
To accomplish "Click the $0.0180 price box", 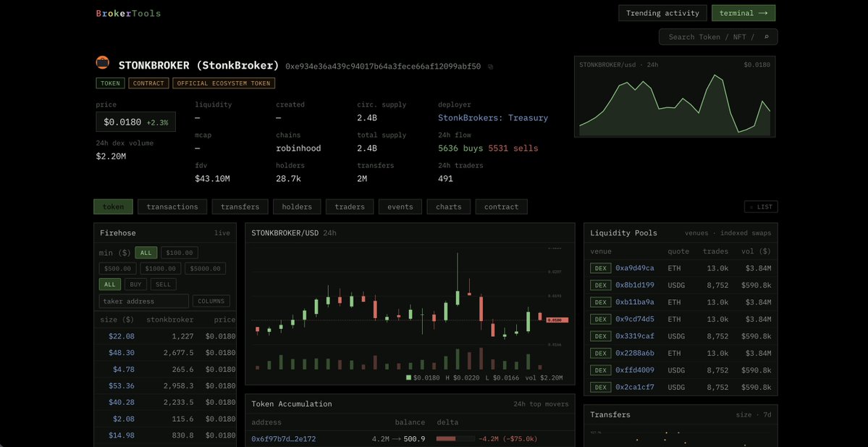I will [x=135, y=122].
